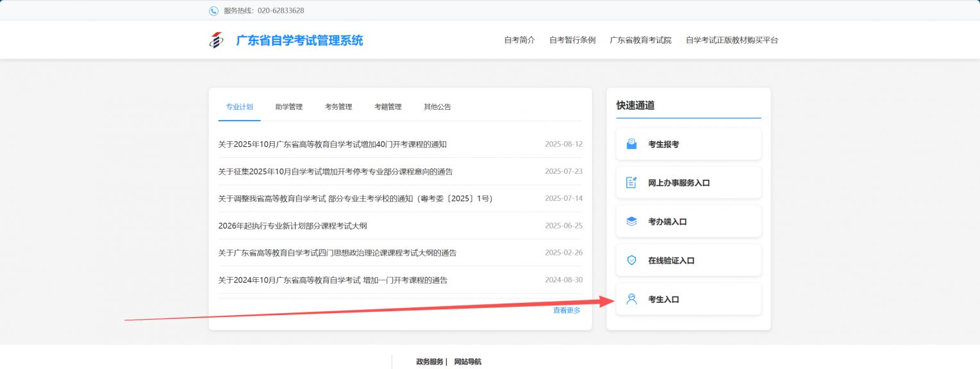980x369 pixels.
Task: Click the 考生入口 button
Action: [688, 299]
